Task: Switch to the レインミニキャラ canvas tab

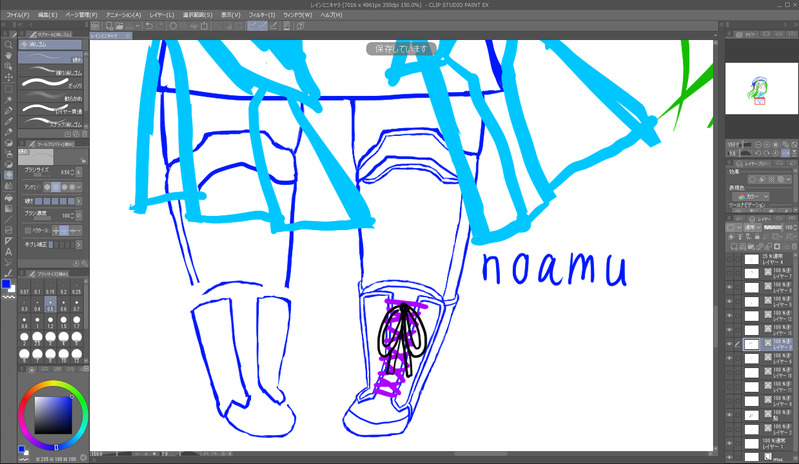Action: (111, 36)
